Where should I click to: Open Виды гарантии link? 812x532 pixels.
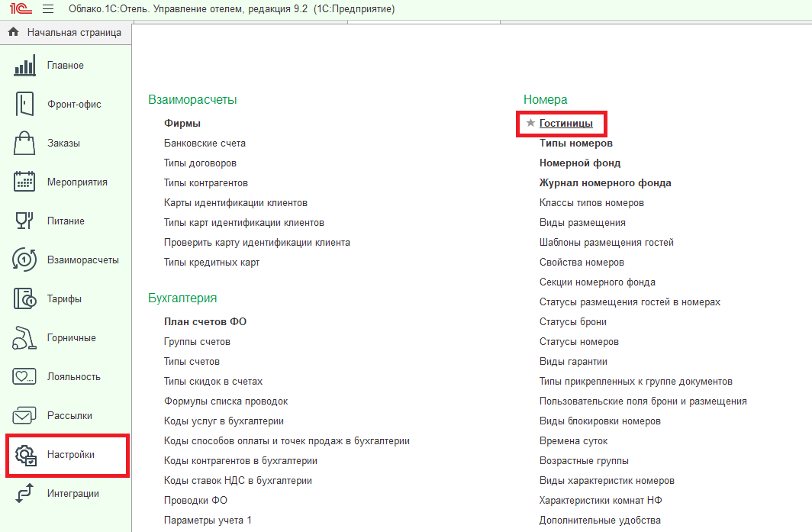(572, 362)
